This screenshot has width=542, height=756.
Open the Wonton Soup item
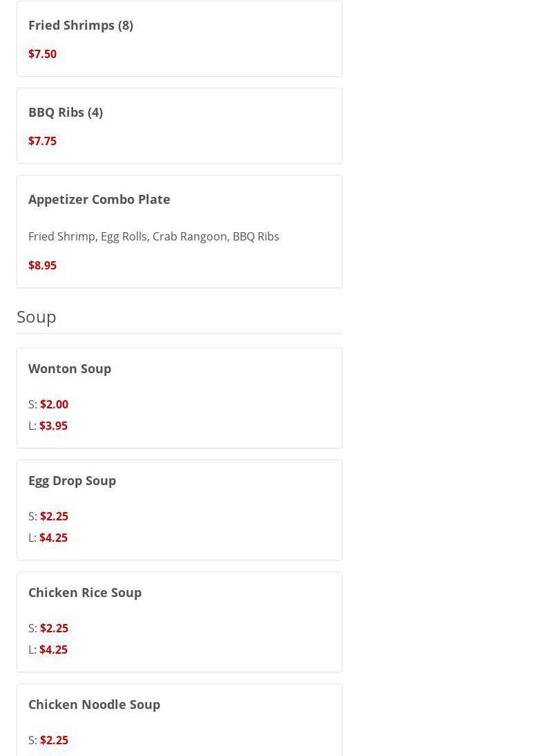click(70, 368)
